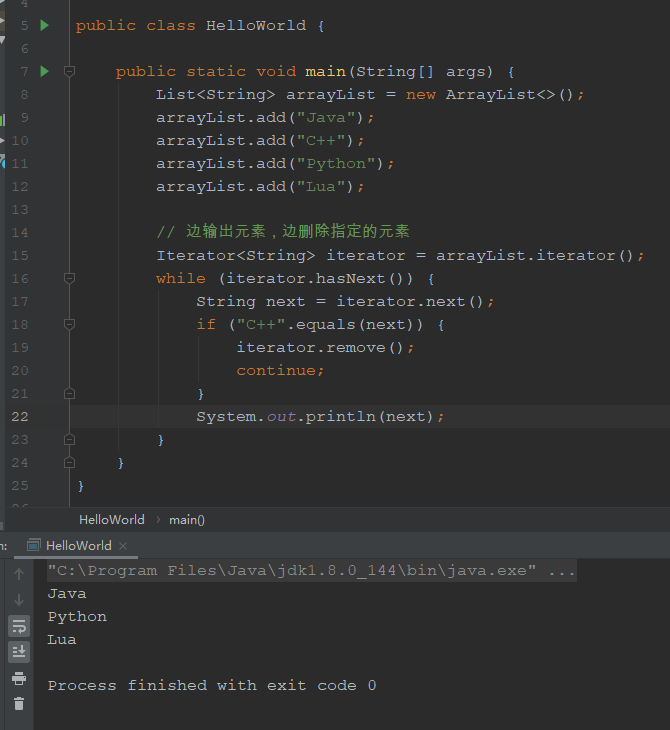Viewport: 670px width, 730px height.
Task: Toggle scroll to end in run console
Action: [19, 652]
